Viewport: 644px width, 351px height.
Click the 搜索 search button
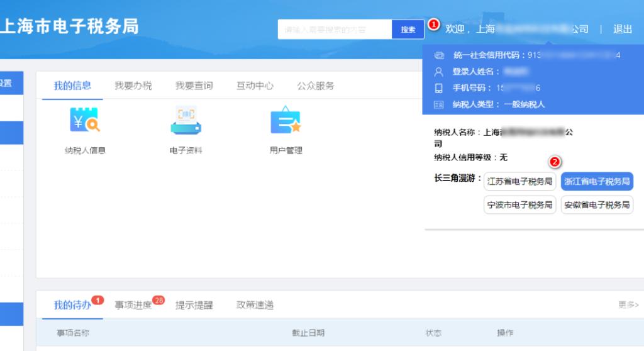click(408, 30)
